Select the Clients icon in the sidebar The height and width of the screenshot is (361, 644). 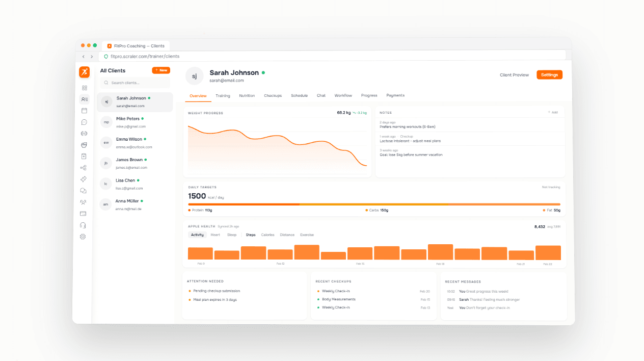point(84,99)
